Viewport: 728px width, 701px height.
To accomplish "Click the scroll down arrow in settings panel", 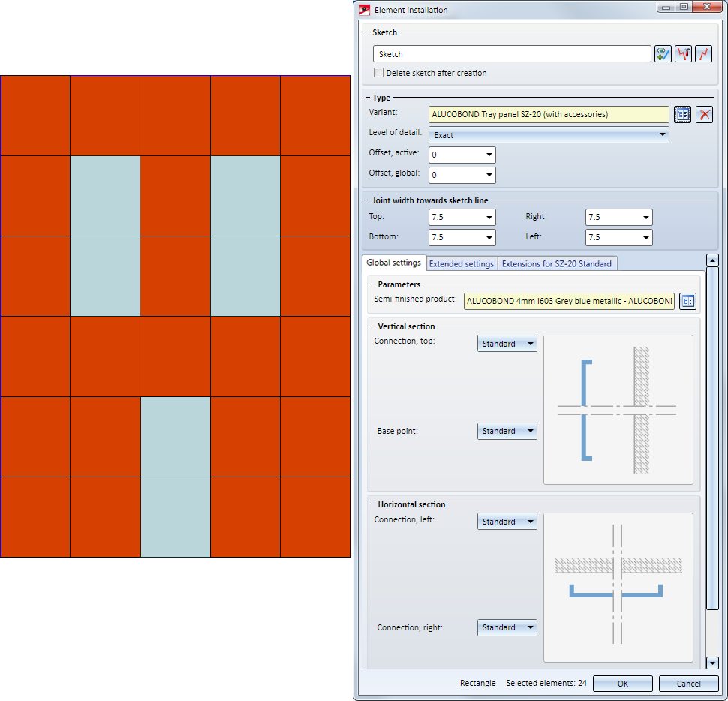I will 712,663.
